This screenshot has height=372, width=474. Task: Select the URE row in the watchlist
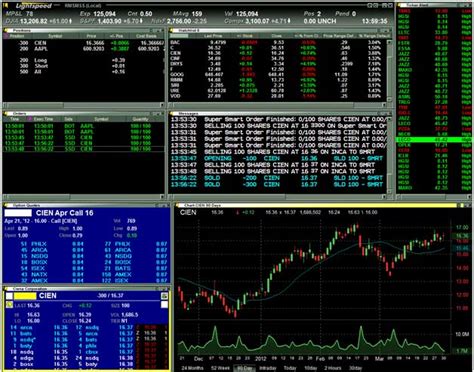point(278,91)
